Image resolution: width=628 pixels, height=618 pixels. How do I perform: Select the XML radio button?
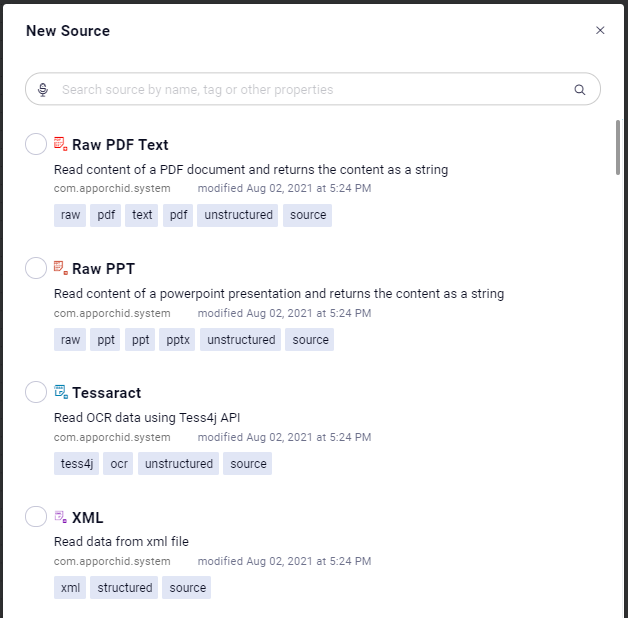[x=36, y=517]
